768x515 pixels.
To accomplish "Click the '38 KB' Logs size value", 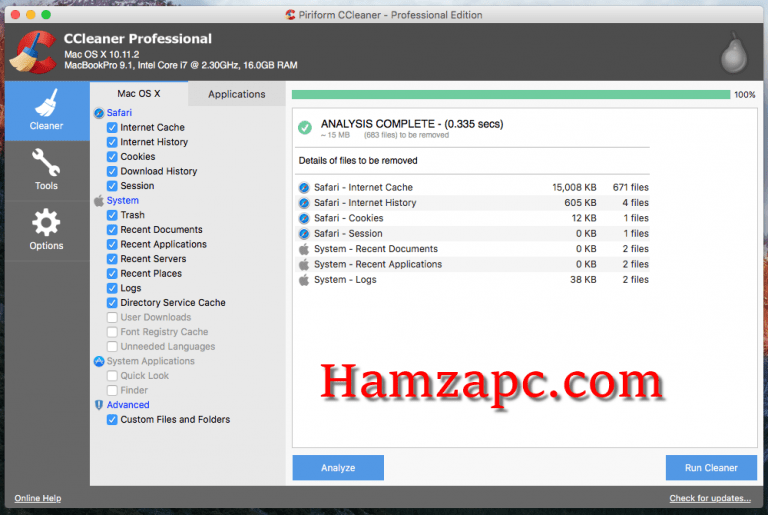I will 583,280.
